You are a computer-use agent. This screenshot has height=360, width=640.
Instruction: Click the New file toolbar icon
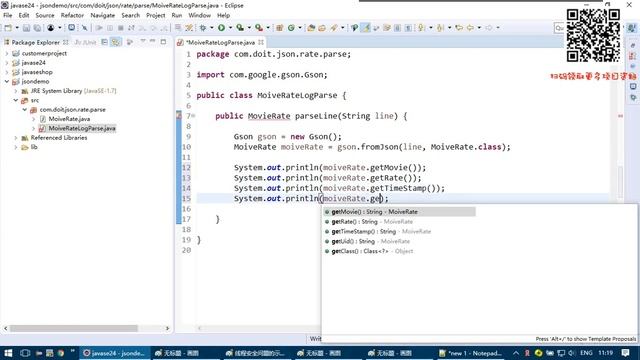coord(8,28)
